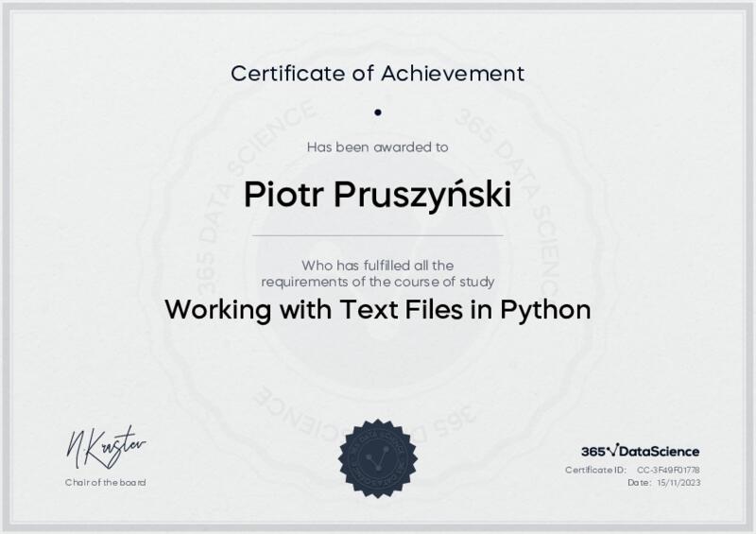Click the 'Chair of the board' caption

click(106, 482)
